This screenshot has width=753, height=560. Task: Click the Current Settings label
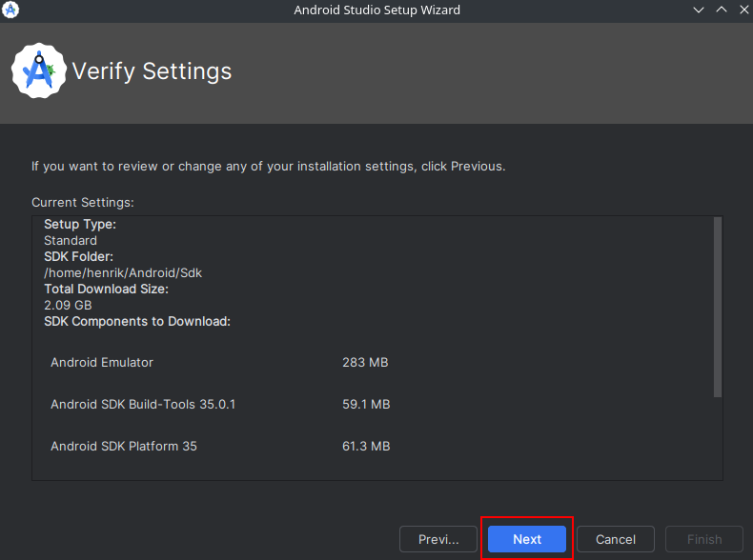83,202
